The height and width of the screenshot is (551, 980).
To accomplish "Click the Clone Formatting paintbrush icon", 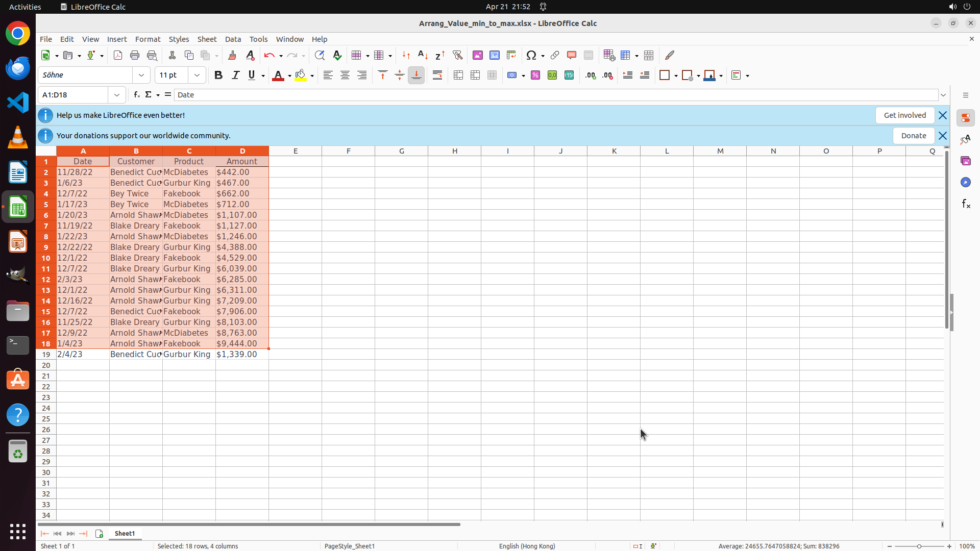I will coord(232,55).
